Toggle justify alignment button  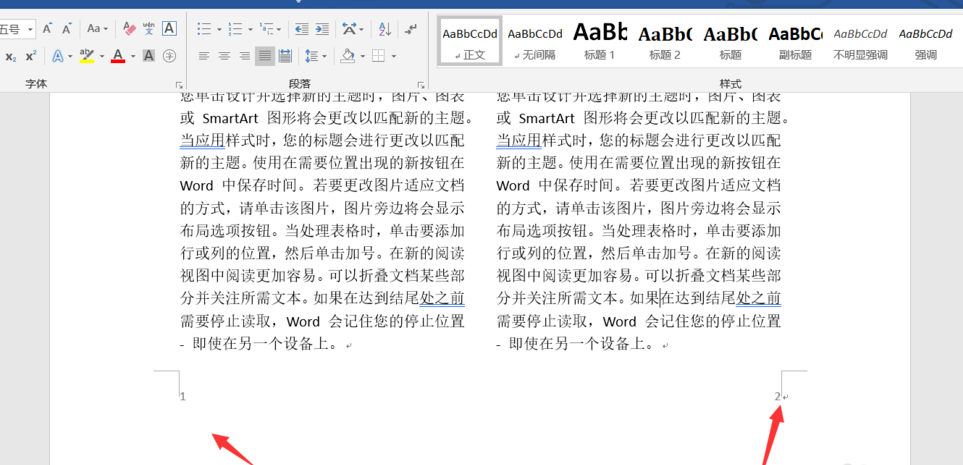pos(265,57)
